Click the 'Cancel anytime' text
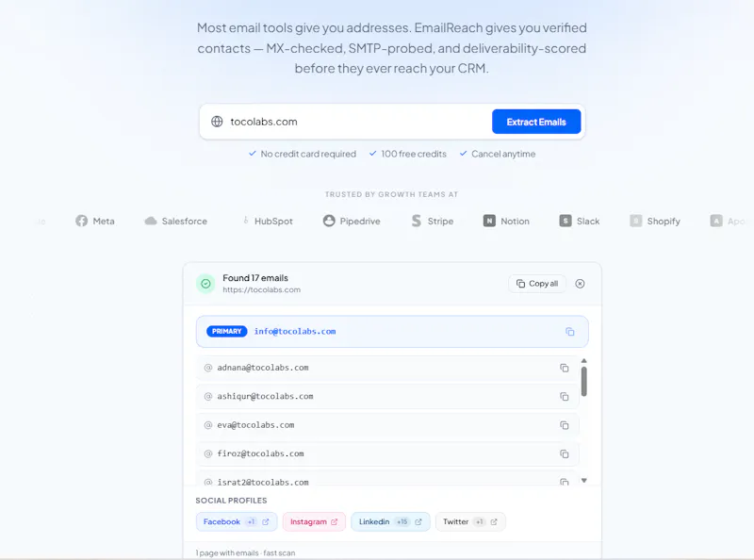This screenshot has width=754, height=560. point(503,154)
